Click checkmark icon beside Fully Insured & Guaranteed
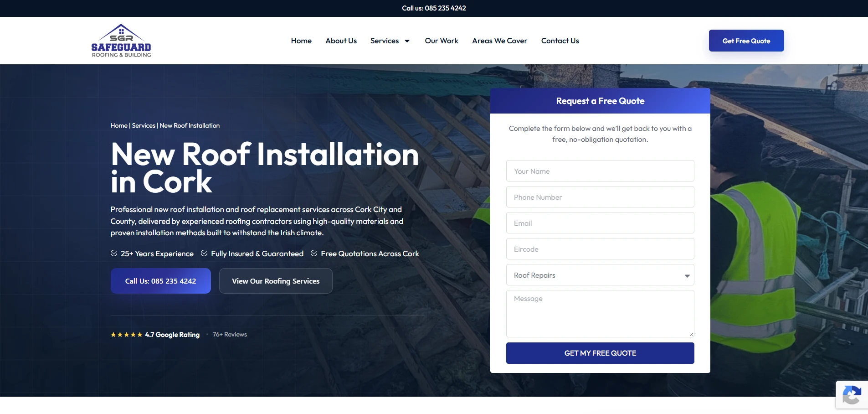The width and height of the screenshot is (868, 414). (x=204, y=253)
